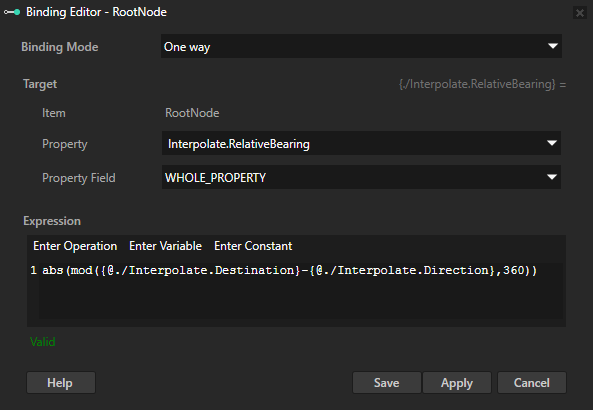Open the Property Field dropdown showing WHOLE_PROPERTY
Screen dimensions: 593x410
tap(361, 177)
